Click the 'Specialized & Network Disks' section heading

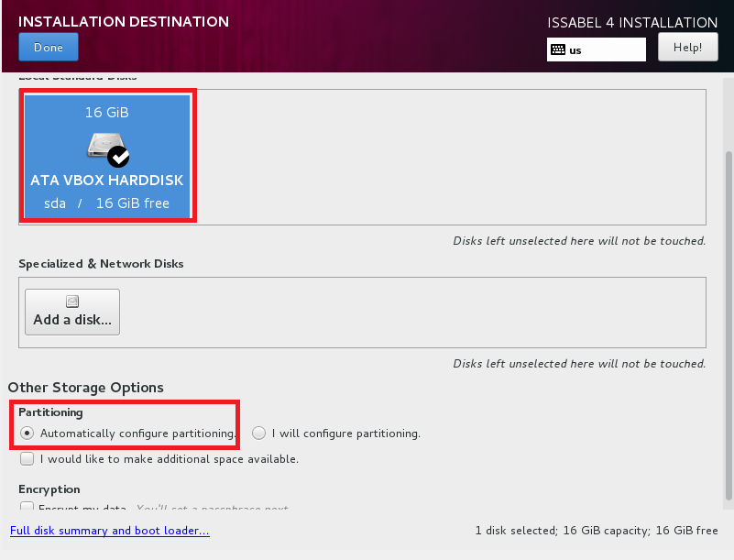(101, 263)
